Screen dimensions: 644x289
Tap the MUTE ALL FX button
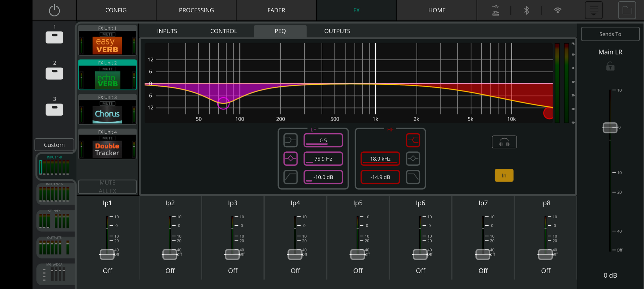click(107, 187)
